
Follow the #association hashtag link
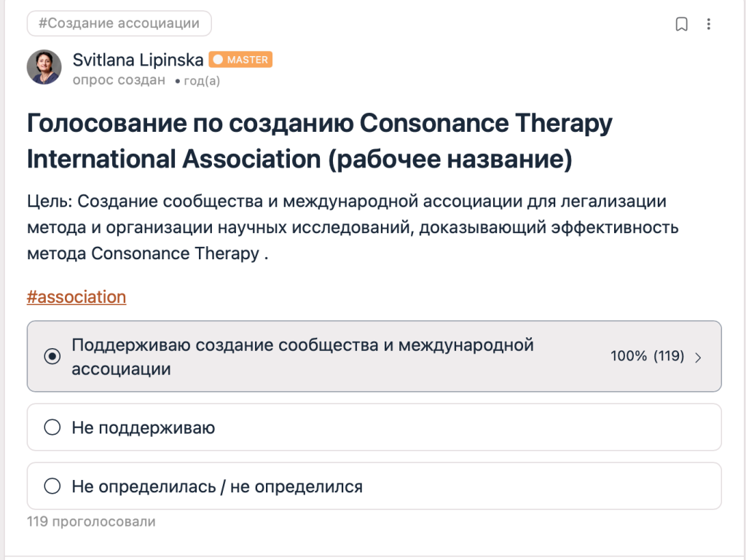(x=76, y=296)
